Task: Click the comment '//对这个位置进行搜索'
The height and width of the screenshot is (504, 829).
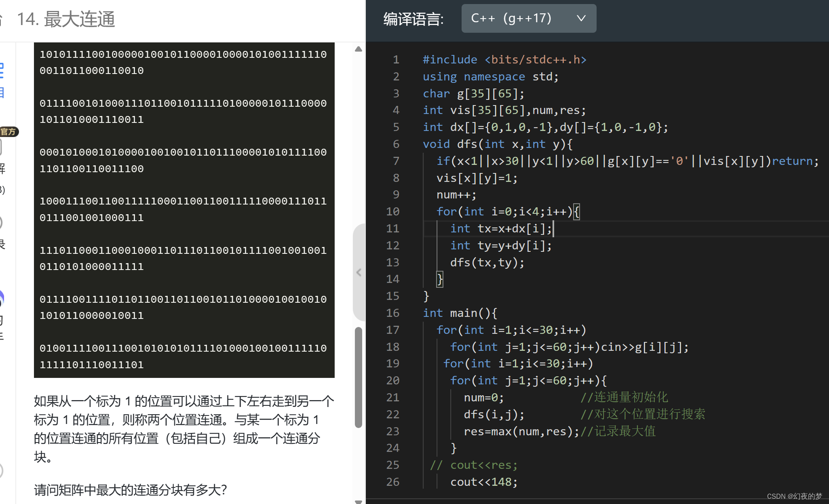Action: 643,415
